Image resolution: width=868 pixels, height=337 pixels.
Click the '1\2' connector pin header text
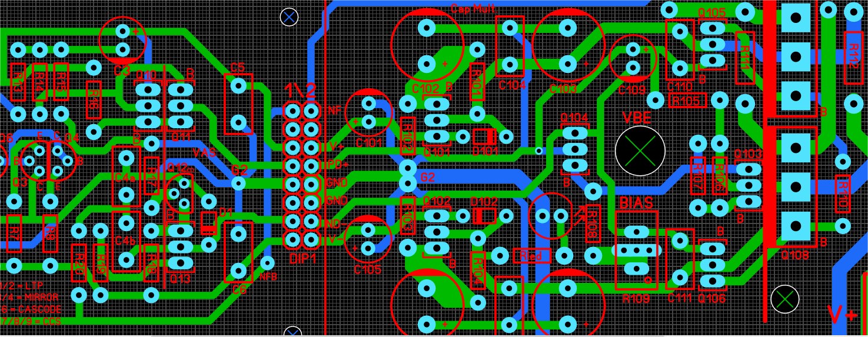[300, 90]
